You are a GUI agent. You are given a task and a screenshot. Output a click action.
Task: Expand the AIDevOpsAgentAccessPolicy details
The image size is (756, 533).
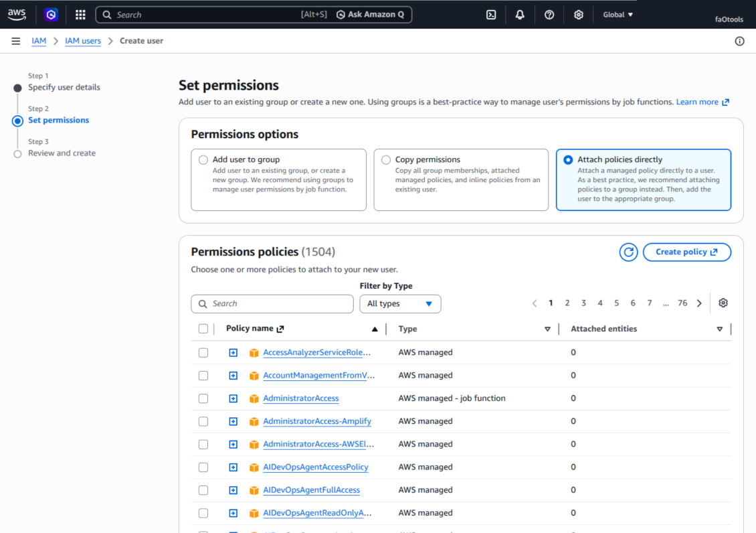[233, 467]
